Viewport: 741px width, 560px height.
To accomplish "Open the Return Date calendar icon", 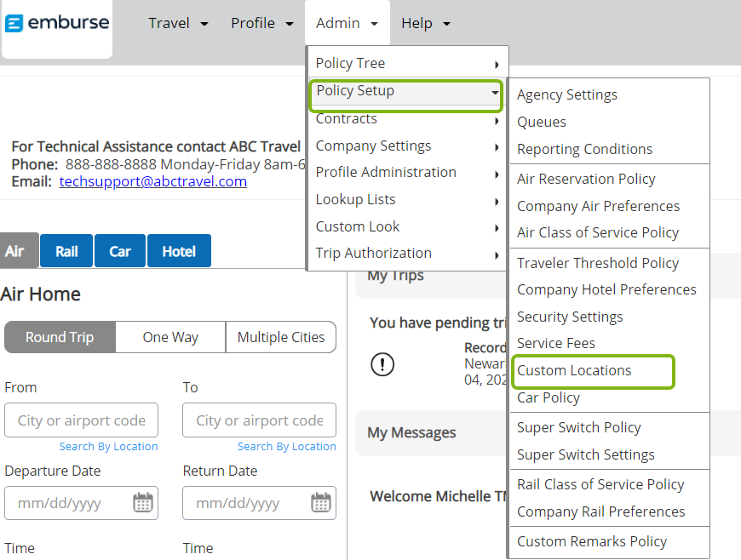I will point(321,502).
